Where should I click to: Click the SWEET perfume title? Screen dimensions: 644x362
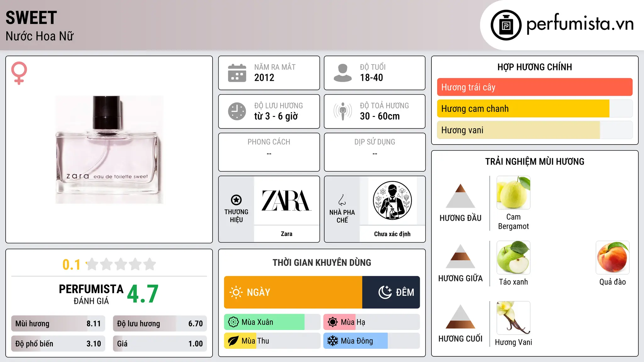click(x=31, y=18)
